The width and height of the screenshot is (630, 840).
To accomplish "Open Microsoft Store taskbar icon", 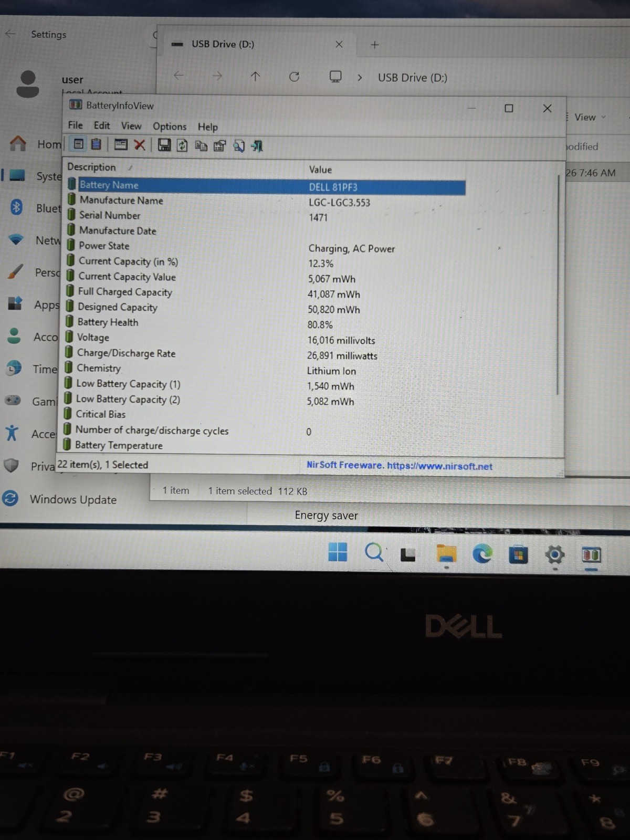I will (518, 555).
